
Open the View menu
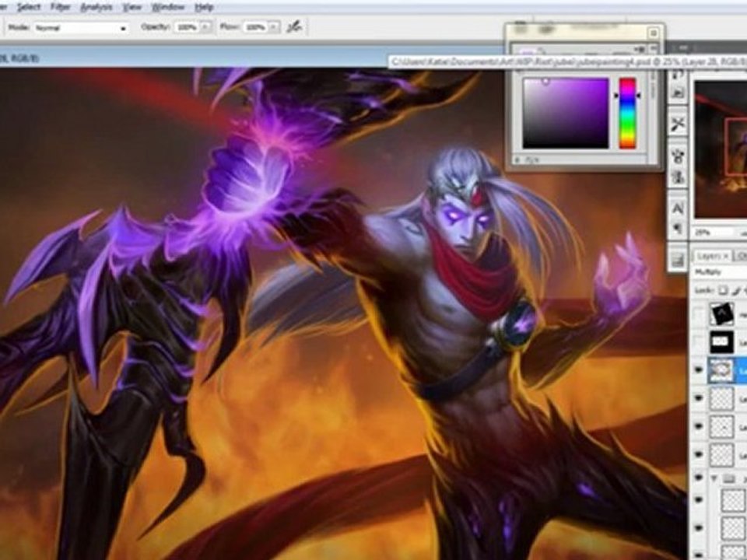tap(132, 7)
